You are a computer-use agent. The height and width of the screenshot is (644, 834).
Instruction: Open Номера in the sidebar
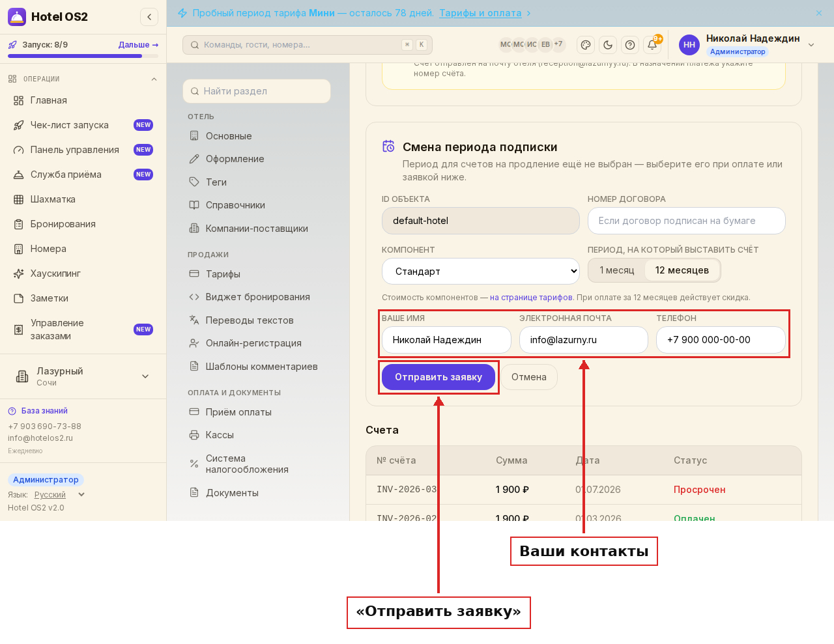tap(83, 249)
